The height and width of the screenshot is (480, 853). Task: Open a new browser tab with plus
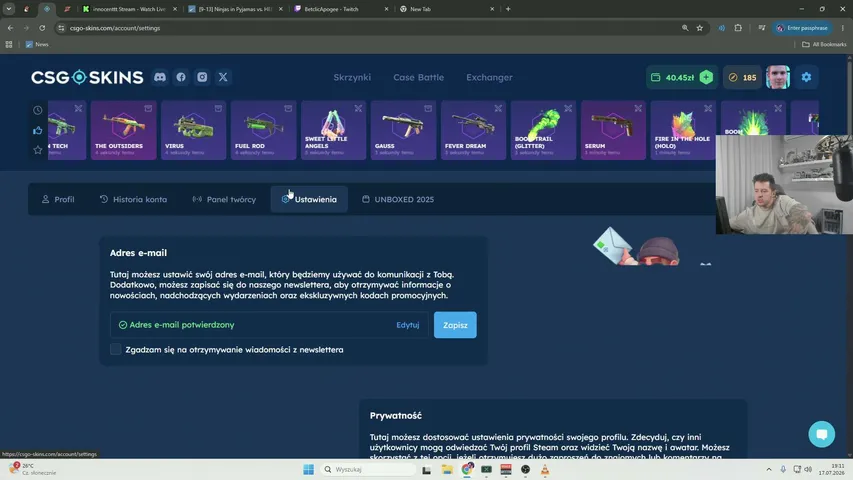point(508,9)
